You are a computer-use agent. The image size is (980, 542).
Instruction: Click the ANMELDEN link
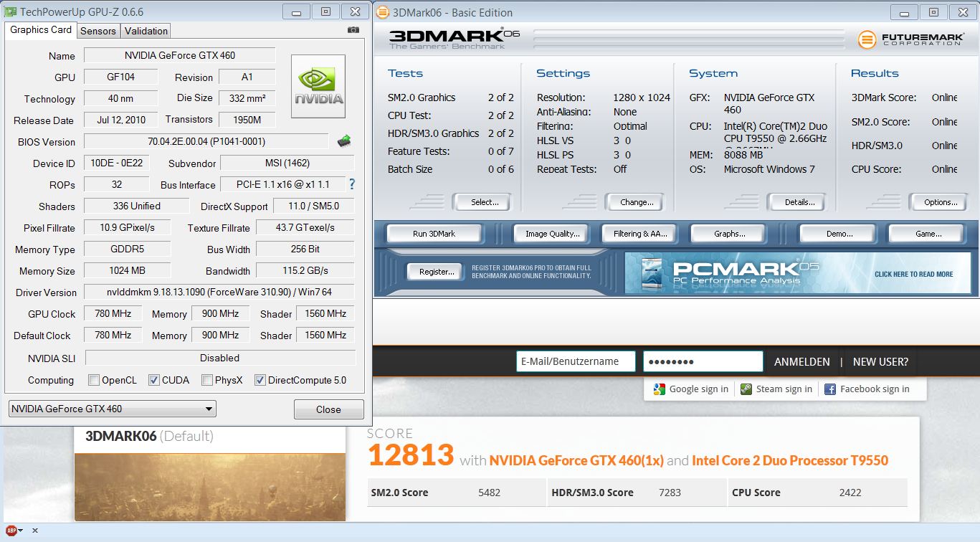[x=801, y=362]
